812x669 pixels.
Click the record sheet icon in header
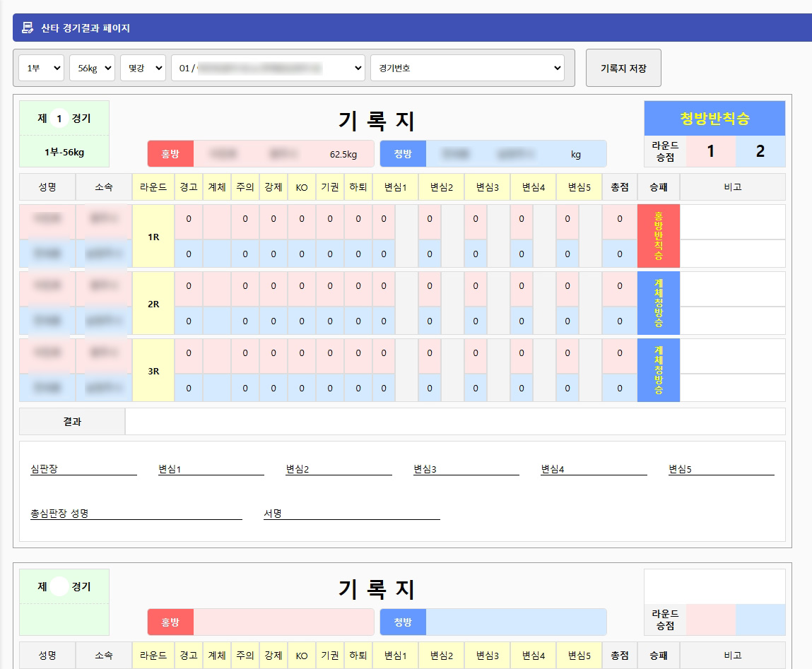28,28
